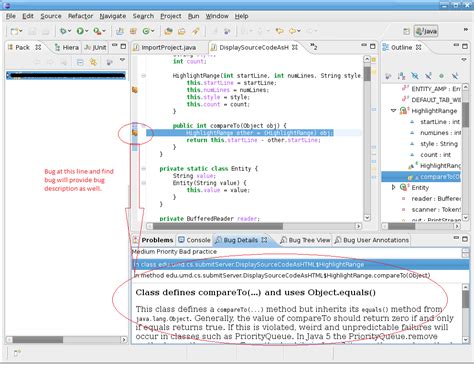The image size is (474, 371).
Task: Click the New Java Class icon
Action: click(146, 31)
